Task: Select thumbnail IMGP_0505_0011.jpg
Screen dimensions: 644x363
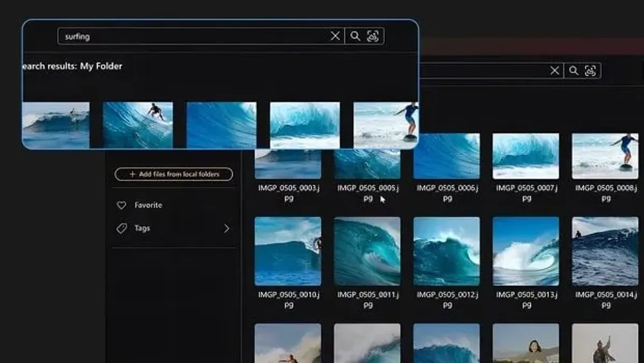Action: tap(367, 251)
